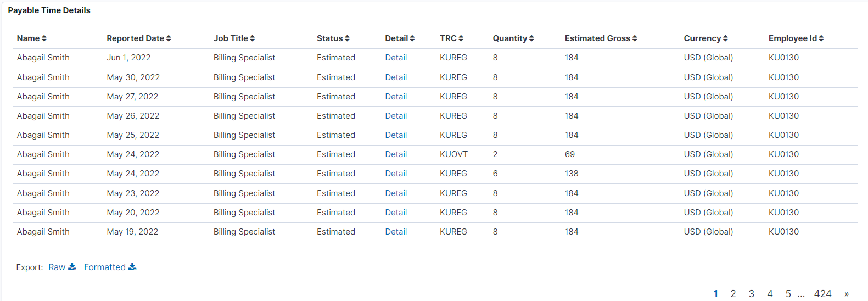The width and height of the screenshot is (868, 301).
Task: Select page 5 in pagination
Action: point(788,294)
